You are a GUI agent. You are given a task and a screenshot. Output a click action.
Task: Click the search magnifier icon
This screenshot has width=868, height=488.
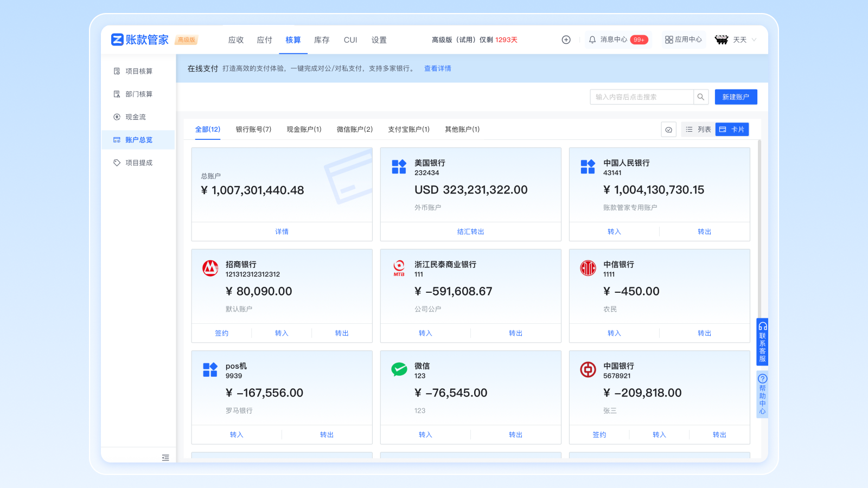tap(701, 97)
